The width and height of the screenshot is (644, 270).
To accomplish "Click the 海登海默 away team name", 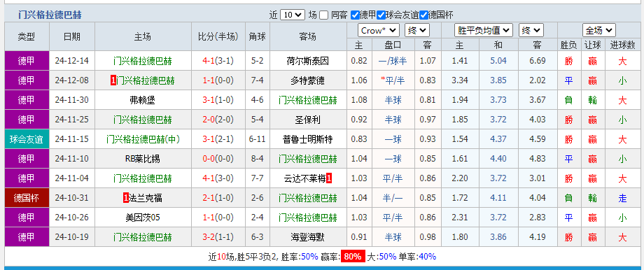I will pos(308,237).
